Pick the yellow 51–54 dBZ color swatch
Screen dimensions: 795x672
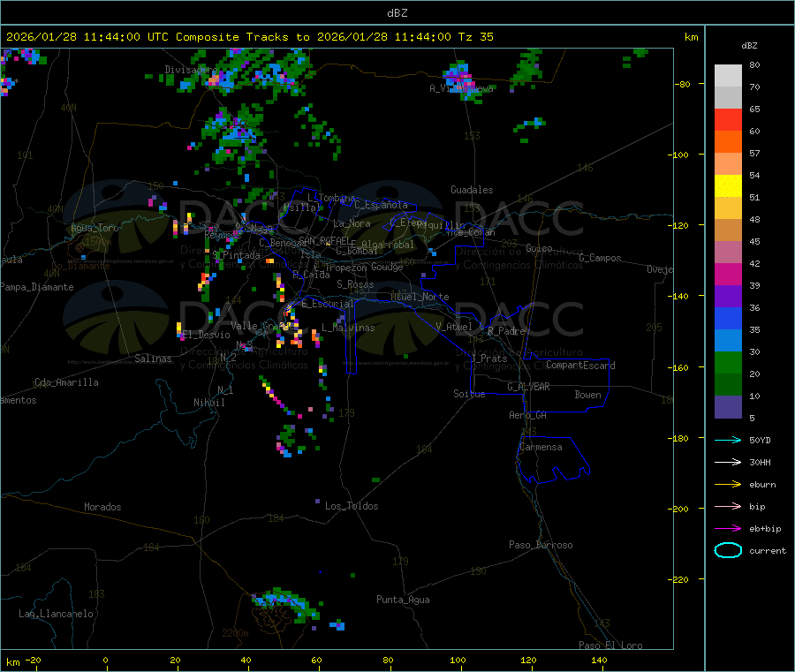pos(728,186)
